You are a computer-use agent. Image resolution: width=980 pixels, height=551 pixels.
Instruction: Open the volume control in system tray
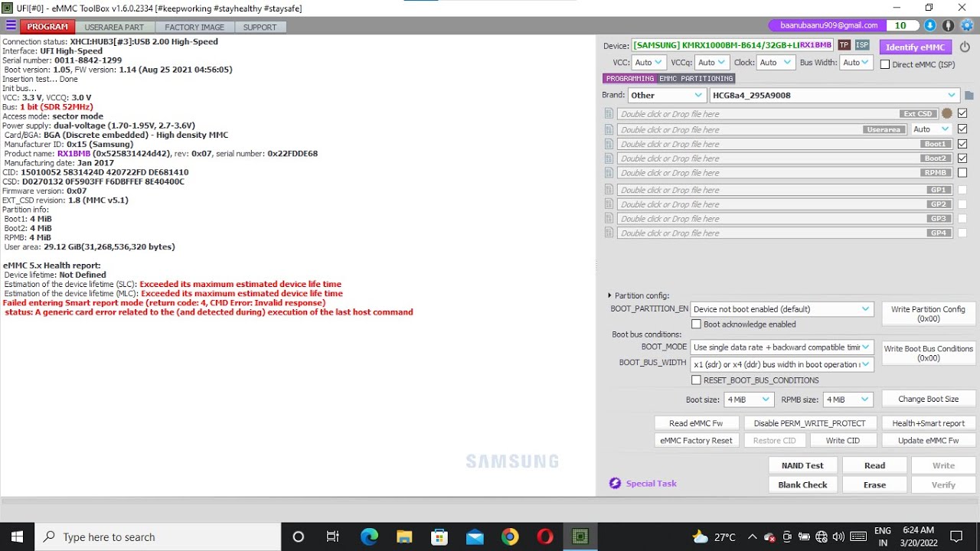(838, 536)
